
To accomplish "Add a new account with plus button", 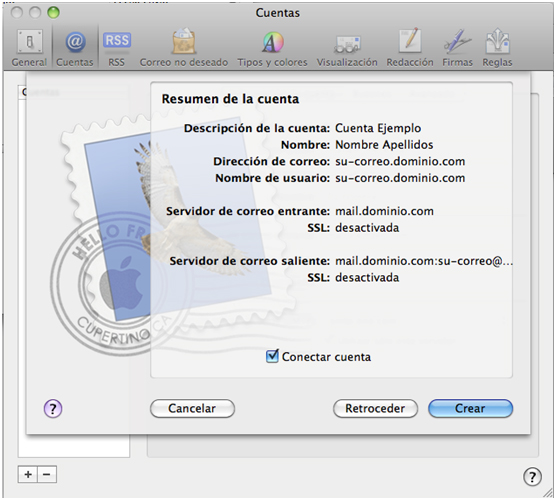I will coord(28,474).
